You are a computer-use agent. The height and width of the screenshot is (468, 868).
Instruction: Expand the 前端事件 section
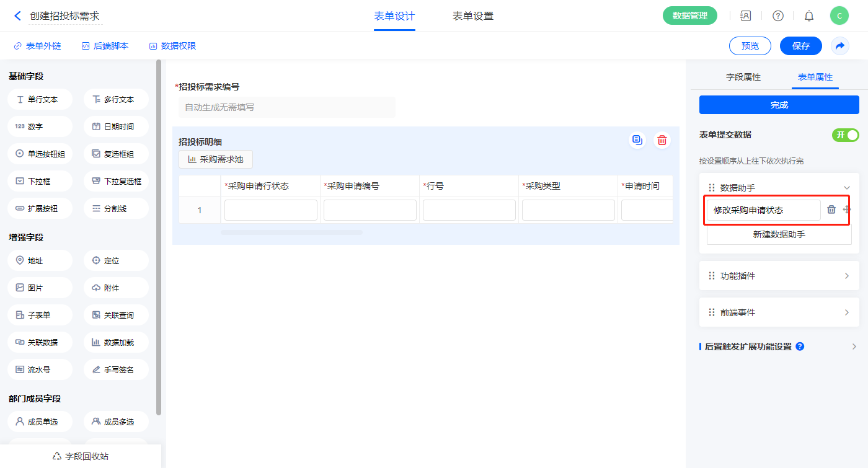pos(846,312)
